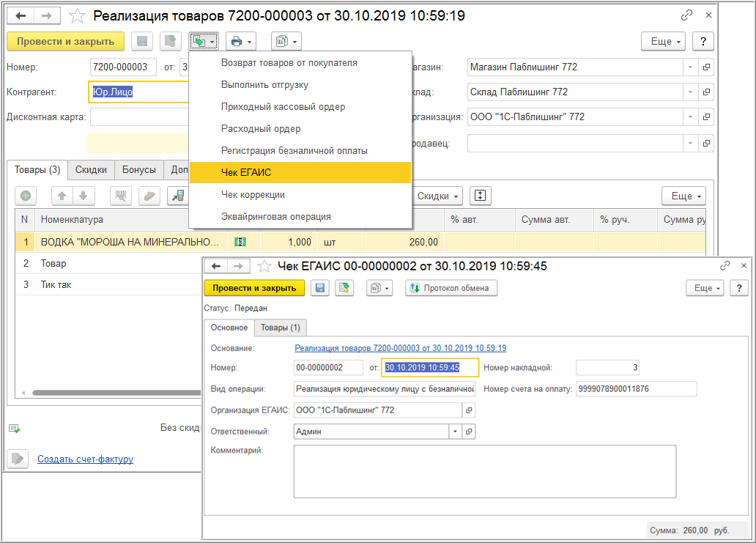This screenshot has height=543, width=756.
Task: Select Приходный кассовый ордер menu item
Action: (x=300, y=106)
